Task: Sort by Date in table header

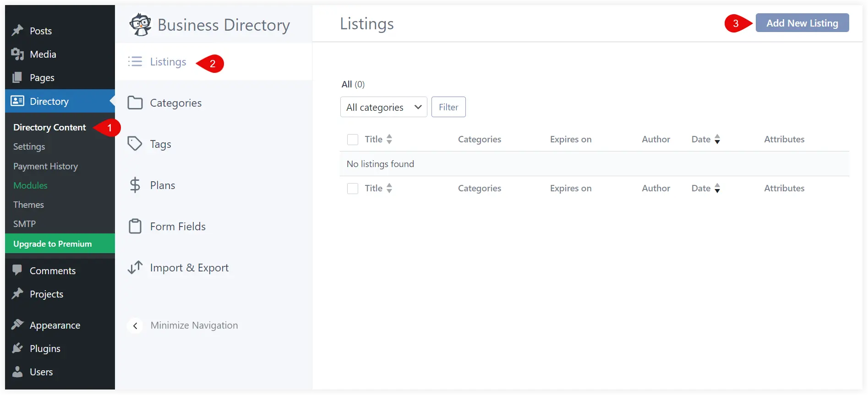Action: (x=717, y=139)
